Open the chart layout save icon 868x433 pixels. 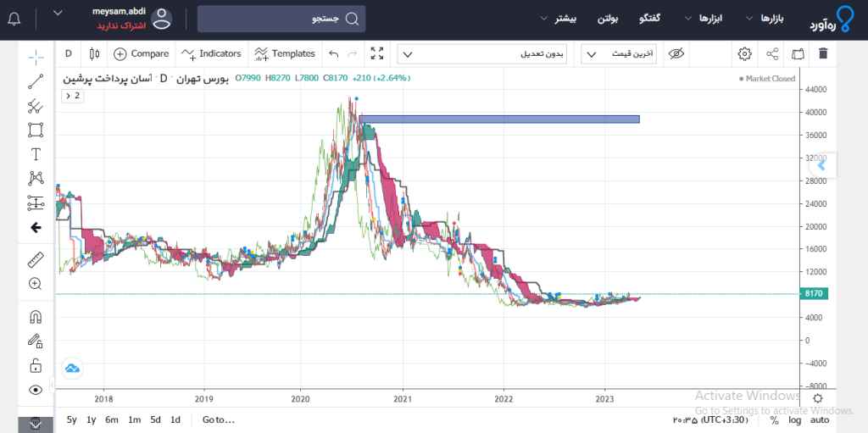(x=797, y=53)
